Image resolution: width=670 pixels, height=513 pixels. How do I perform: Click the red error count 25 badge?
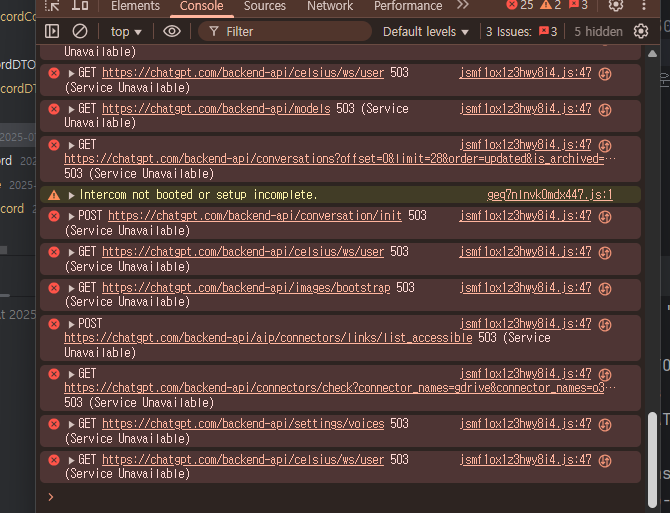point(520,5)
